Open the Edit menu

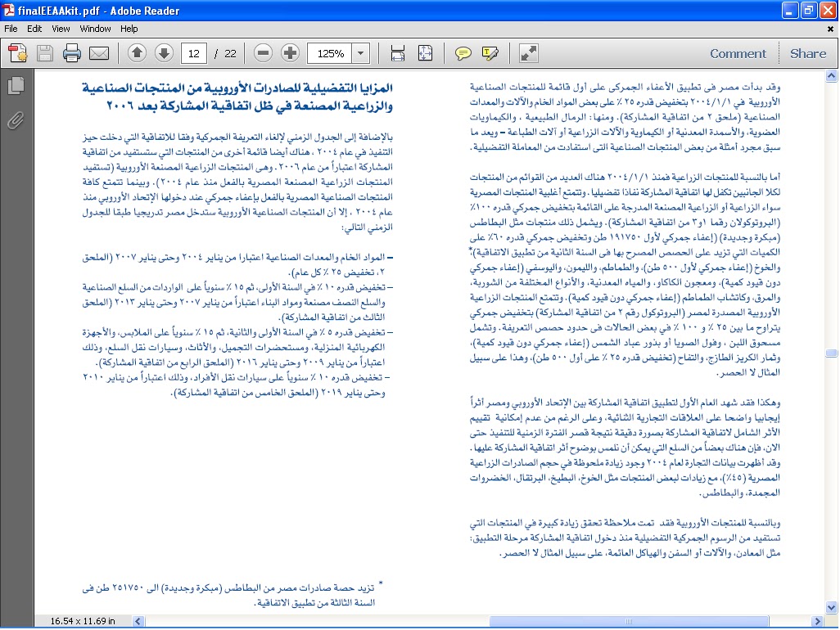coord(34,29)
